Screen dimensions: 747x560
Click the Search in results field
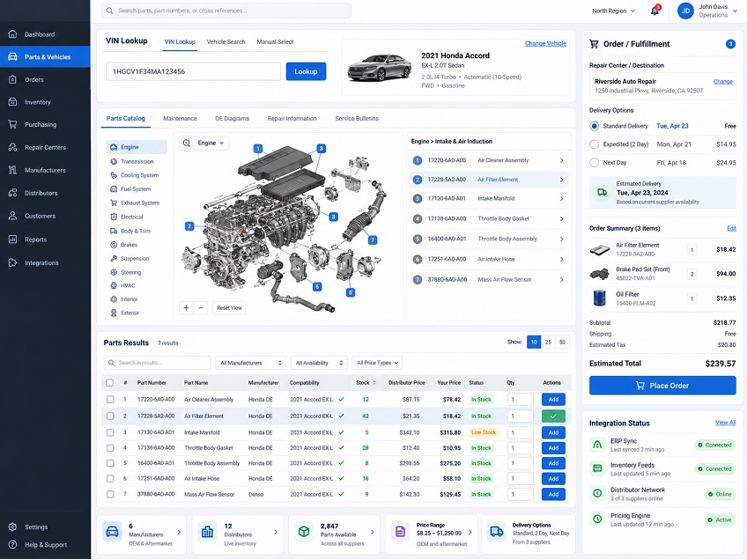point(157,363)
